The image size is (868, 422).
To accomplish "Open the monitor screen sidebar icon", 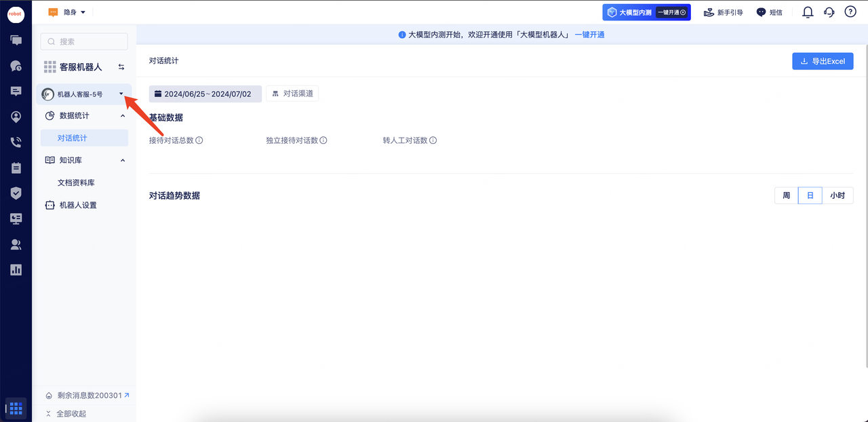I will 16,218.
